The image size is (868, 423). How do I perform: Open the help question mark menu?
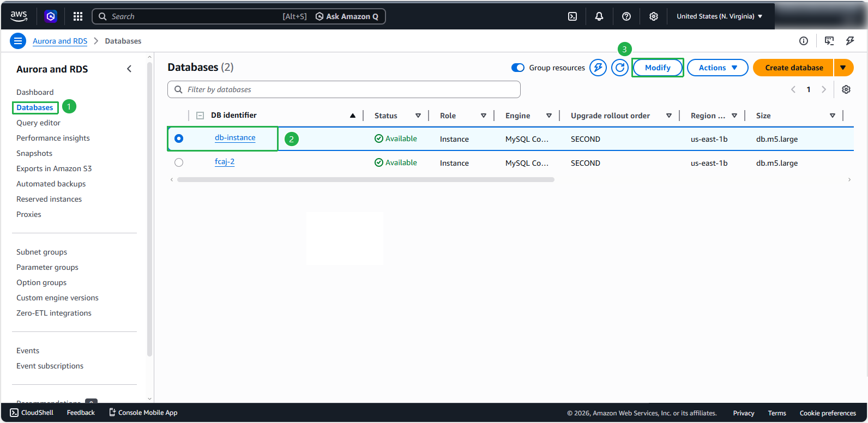pyautogui.click(x=626, y=16)
